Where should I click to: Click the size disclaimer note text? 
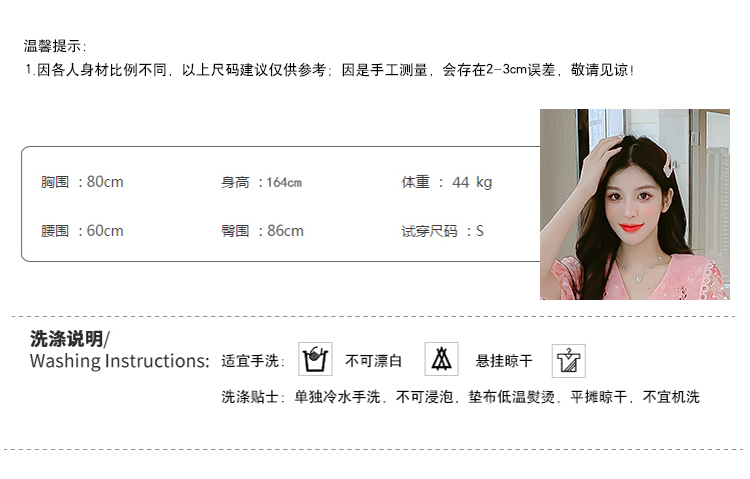point(330,70)
